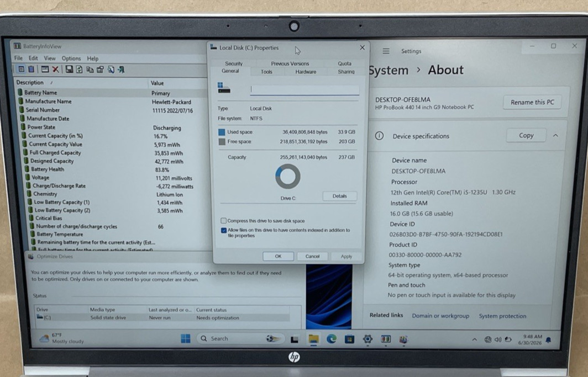Open clock showing 9:48 AM on the taskbar

pos(530,339)
